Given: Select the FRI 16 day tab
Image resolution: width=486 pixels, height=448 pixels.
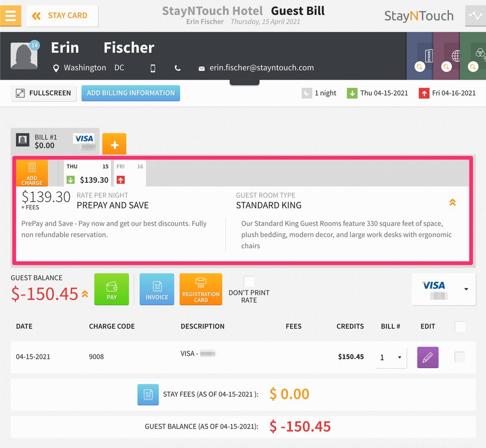Looking at the screenshot, I should 130,173.
